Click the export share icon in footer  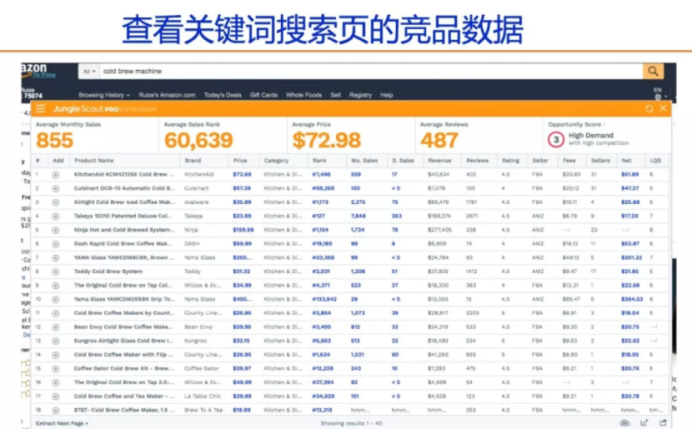click(645, 423)
